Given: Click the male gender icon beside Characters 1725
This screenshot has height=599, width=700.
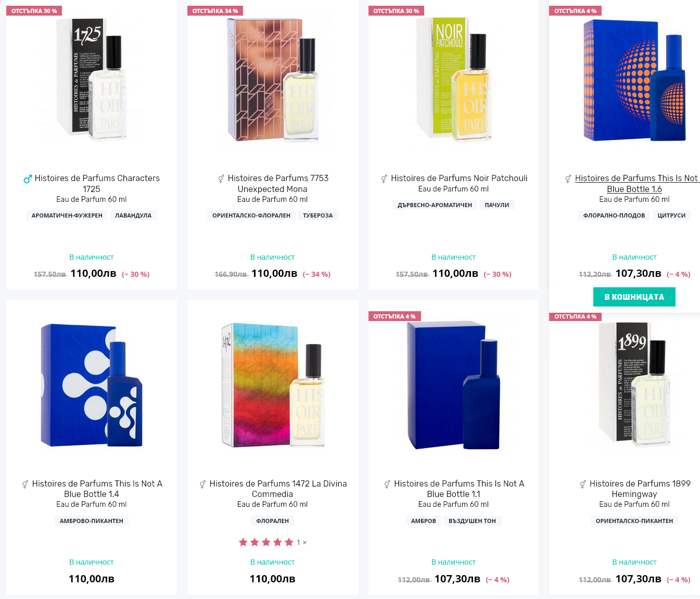Looking at the screenshot, I should (x=28, y=179).
